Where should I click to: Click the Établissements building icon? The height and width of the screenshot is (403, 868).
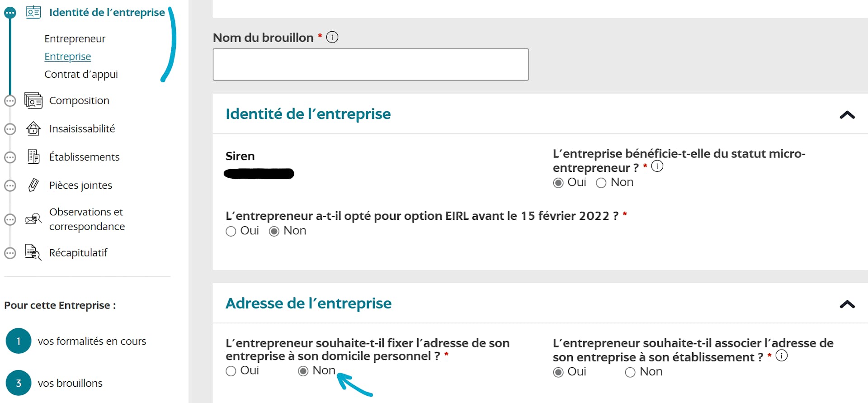point(33,157)
